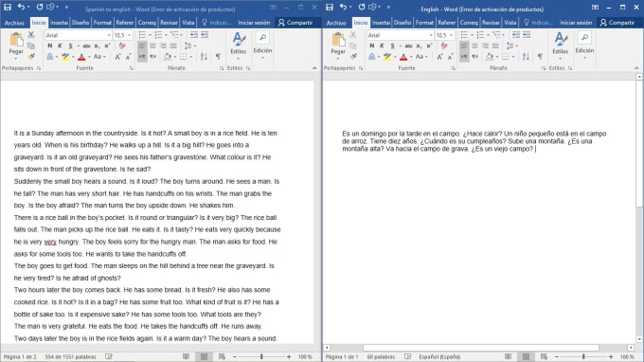This screenshot has width=644, height=362.
Task: Open Referencias tab in English window
Action: 446,23
